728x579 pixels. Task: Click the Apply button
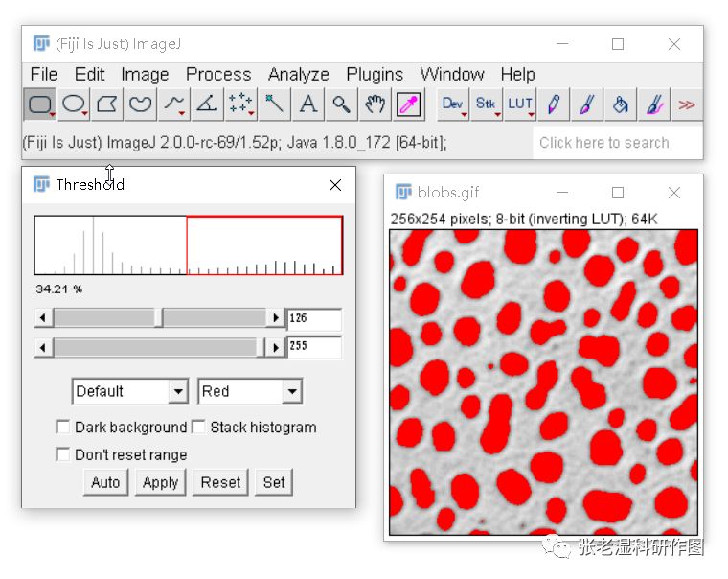[160, 482]
